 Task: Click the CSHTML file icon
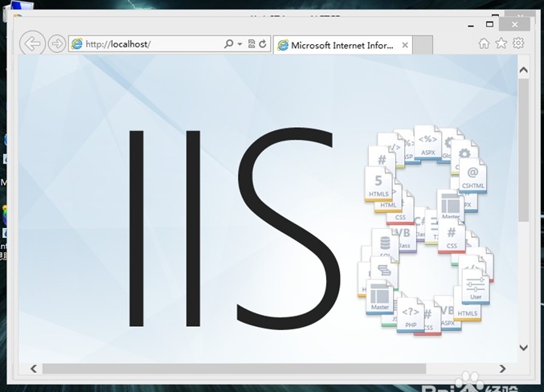click(472, 176)
